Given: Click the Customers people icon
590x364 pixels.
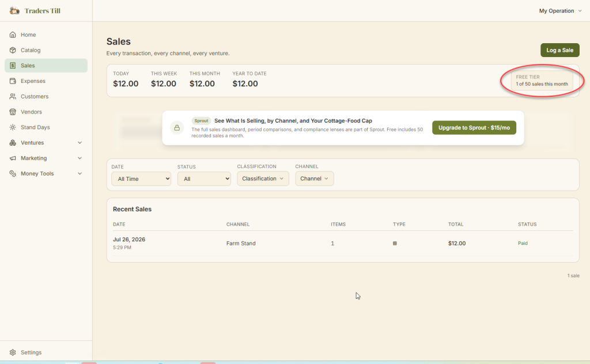Looking at the screenshot, I should pos(13,96).
